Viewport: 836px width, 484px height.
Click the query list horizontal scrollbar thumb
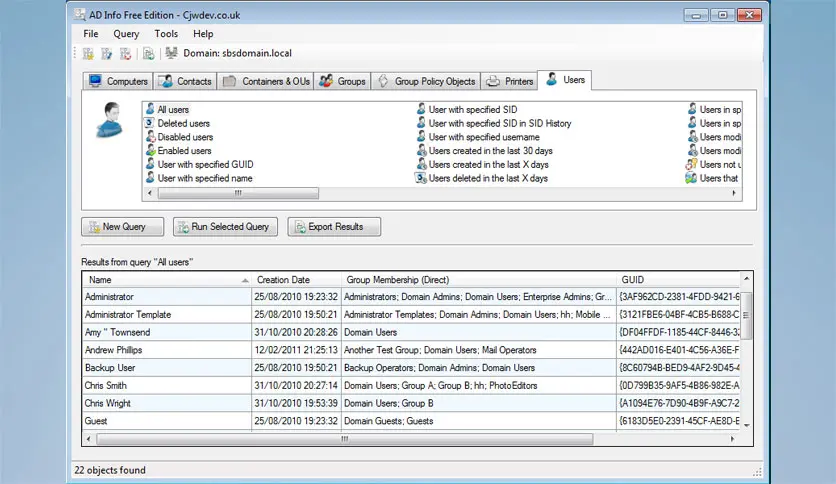(x=238, y=193)
